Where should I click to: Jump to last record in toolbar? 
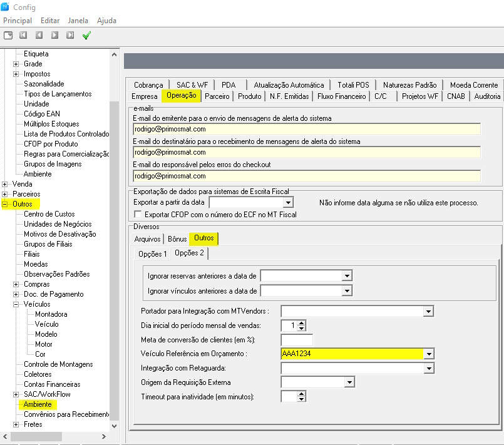coord(70,36)
